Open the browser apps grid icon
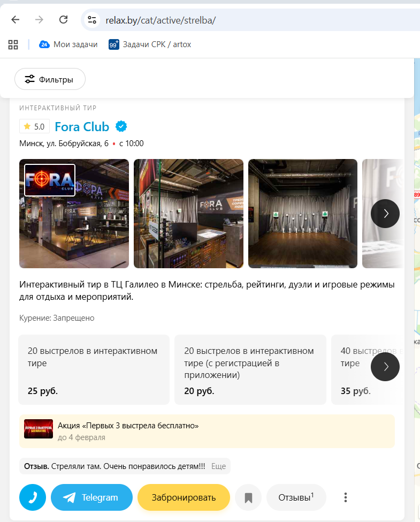The image size is (420, 522). [x=13, y=44]
